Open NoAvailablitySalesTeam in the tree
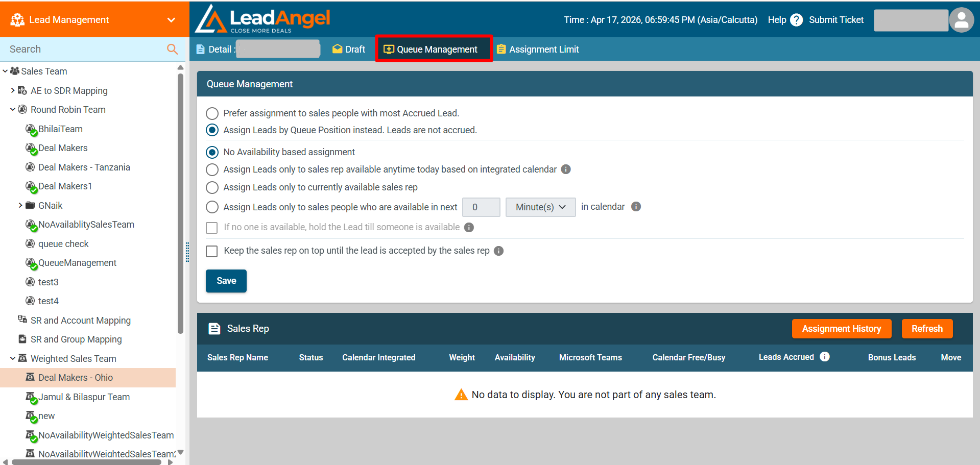 [86, 225]
